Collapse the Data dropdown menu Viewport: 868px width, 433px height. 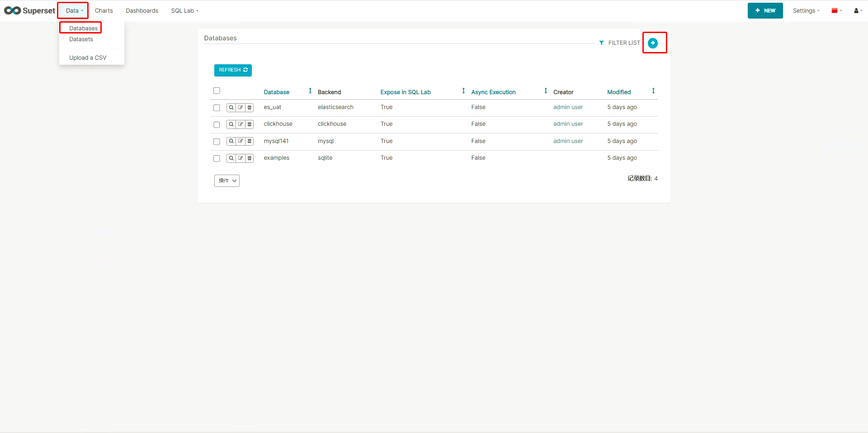[x=74, y=10]
